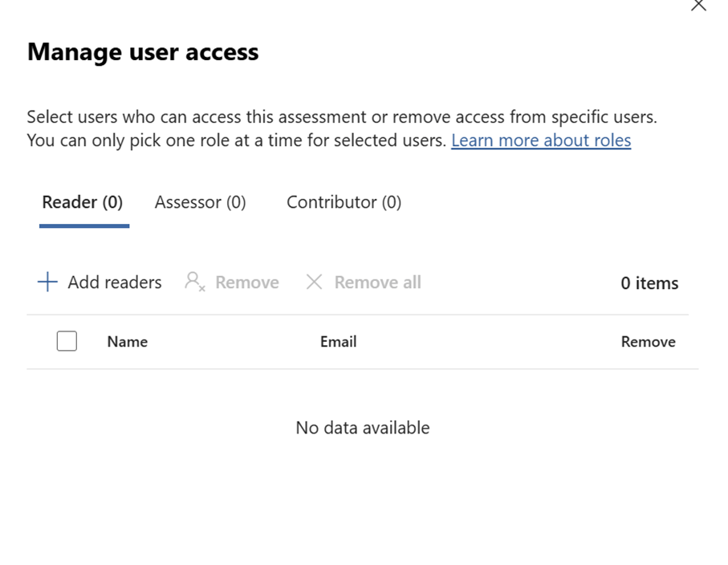This screenshot has height=565, width=728.
Task: Click the plus icon beside Add readers
Action: click(x=47, y=282)
